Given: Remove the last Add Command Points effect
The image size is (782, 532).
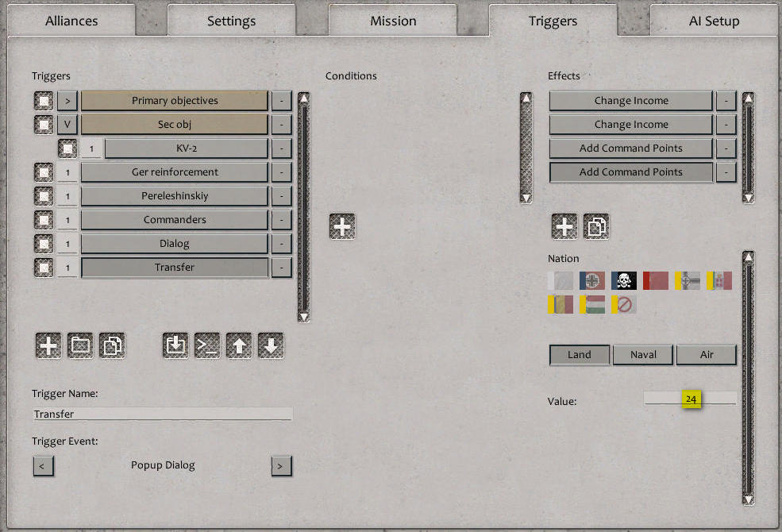Looking at the screenshot, I should click(726, 172).
